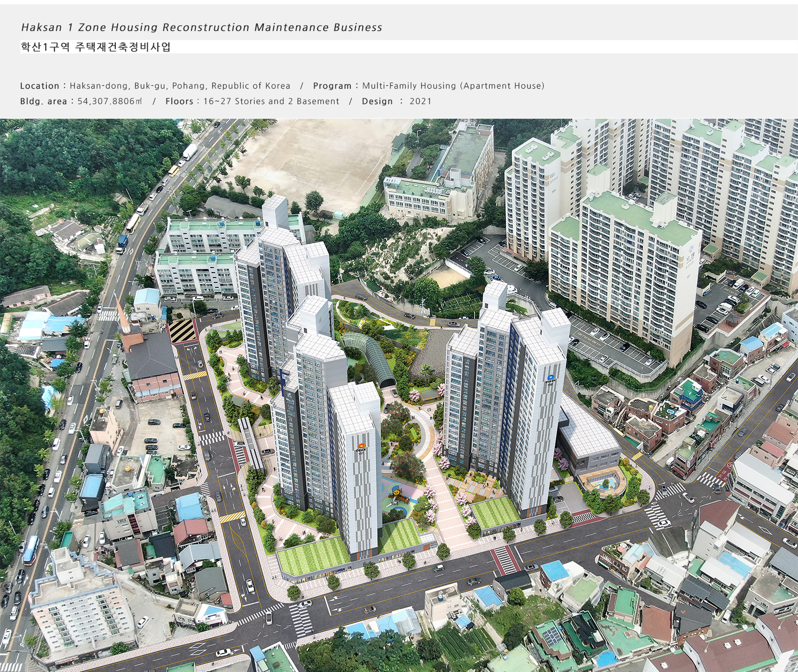Click the Korean title '학산1구역 주택재건축정비사업'

[96, 47]
